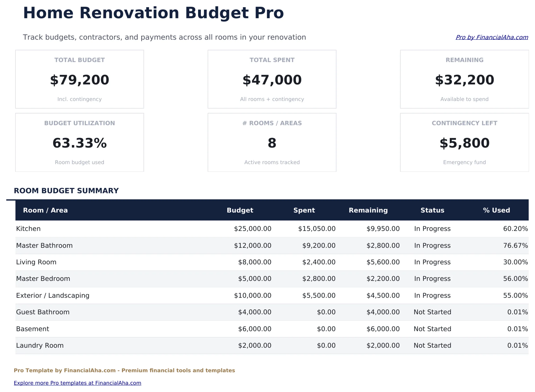Open the Pro by FinancialAha.com link
The height and width of the screenshot is (392, 535).
492,37
